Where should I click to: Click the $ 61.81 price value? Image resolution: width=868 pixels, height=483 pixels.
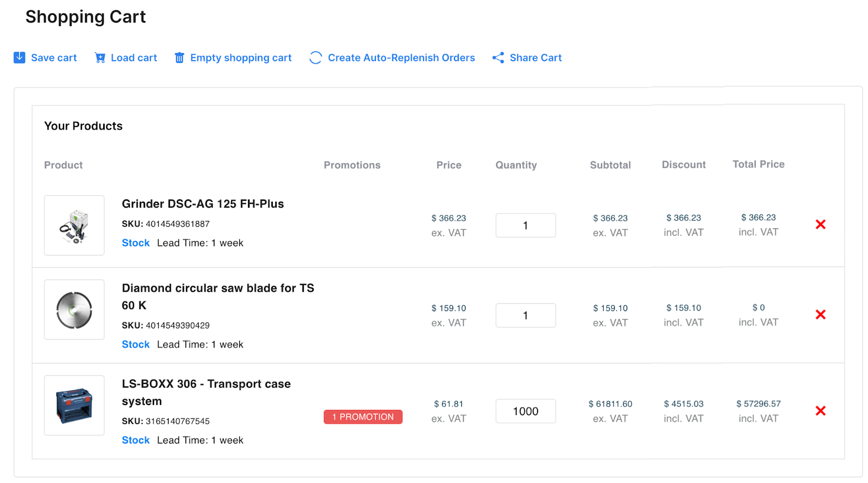[449, 404]
